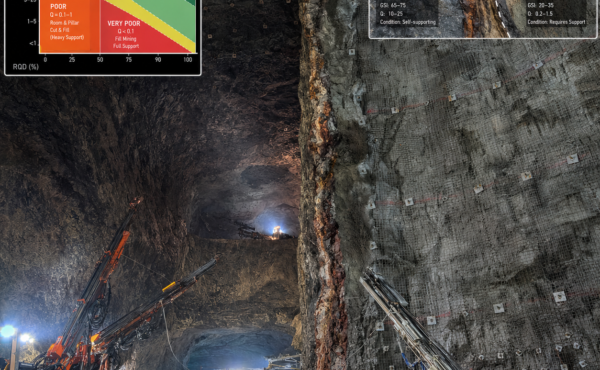Click the "Cut & Fill" text

click(x=59, y=30)
